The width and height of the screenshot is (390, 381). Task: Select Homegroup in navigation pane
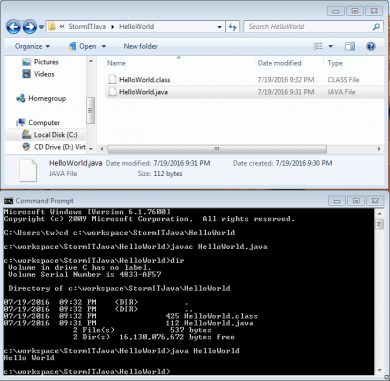(x=41, y=98)
